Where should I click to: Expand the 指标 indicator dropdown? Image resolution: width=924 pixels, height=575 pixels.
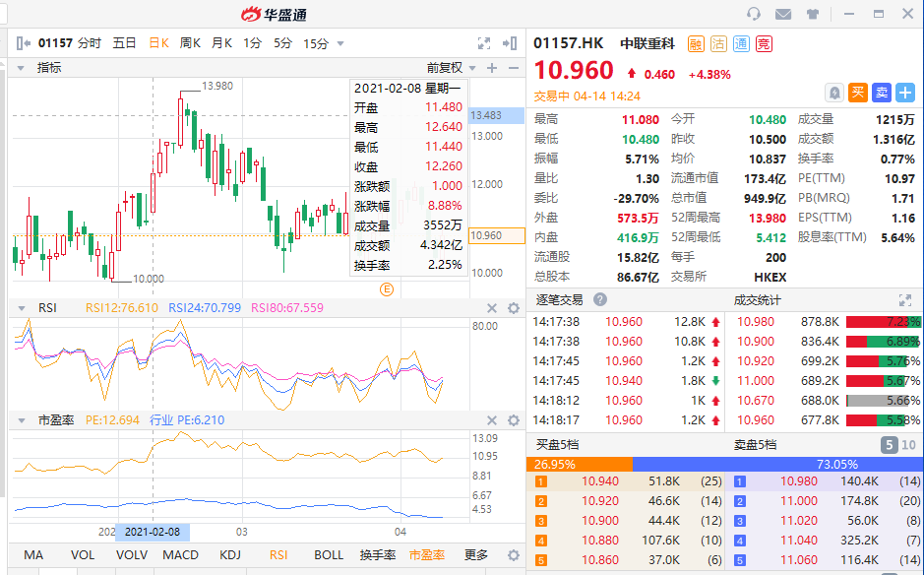click(x=21, y=68)
